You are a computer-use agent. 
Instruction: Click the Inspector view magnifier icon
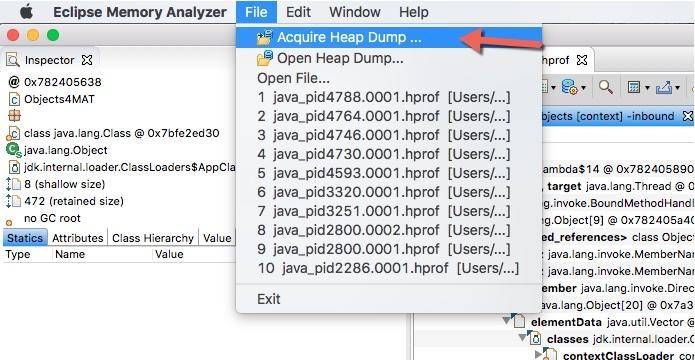(x=13, y=60)
